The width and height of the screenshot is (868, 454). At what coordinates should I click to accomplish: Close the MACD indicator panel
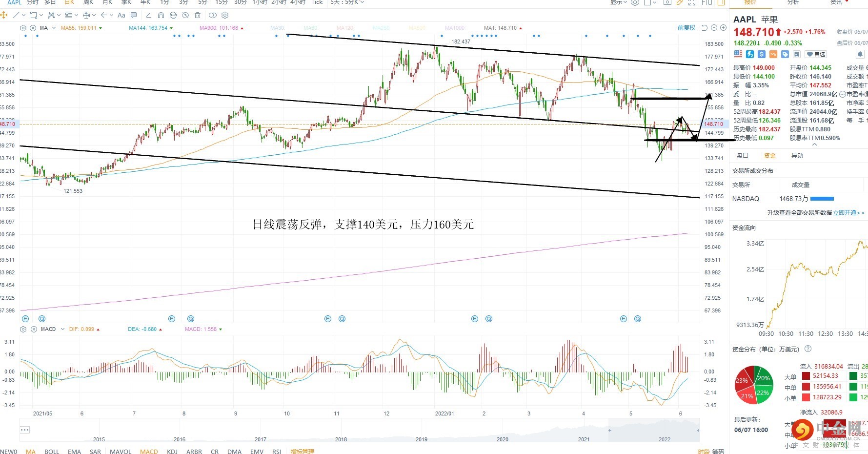point(34,329)
